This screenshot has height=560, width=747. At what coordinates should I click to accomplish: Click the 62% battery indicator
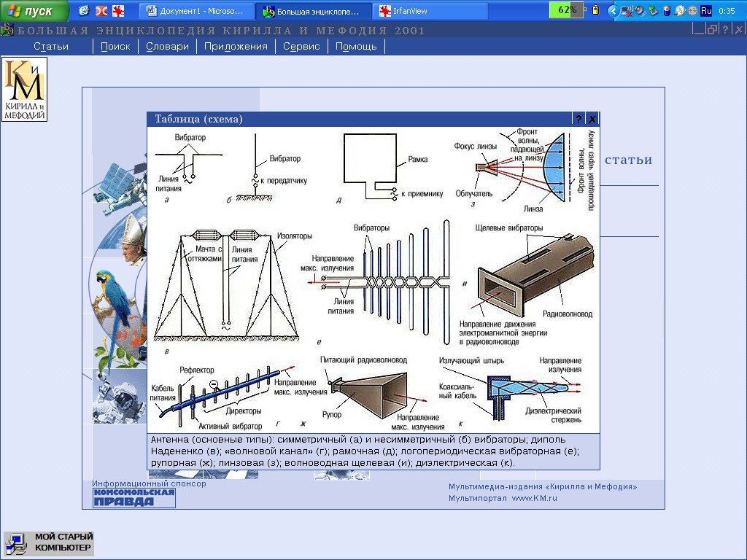point(567,10)
